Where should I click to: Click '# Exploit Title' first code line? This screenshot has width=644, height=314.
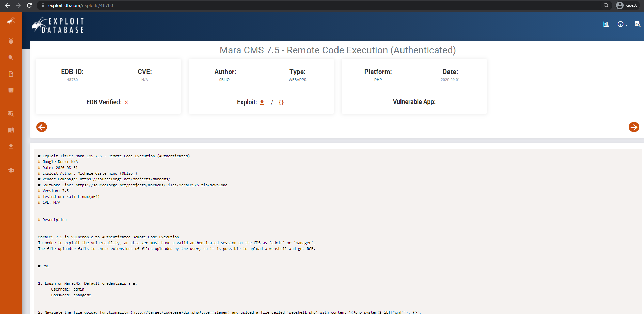click(114, 156)
